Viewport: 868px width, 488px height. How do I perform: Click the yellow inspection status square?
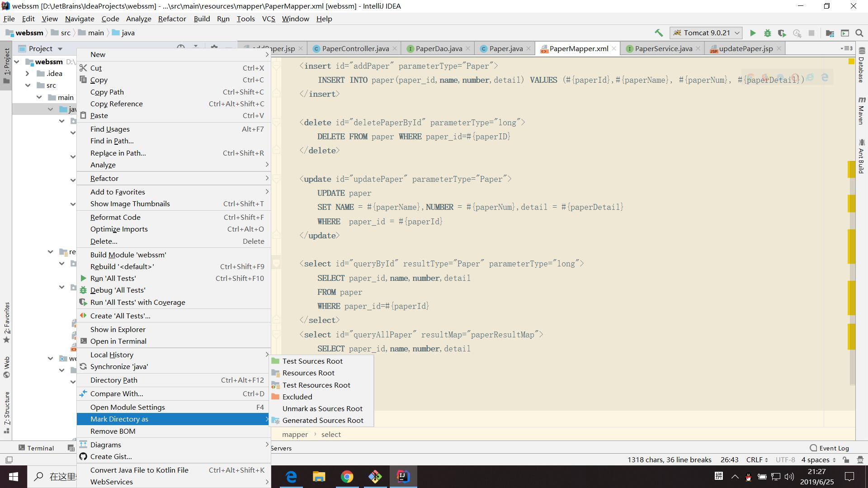tap(851, 61)
